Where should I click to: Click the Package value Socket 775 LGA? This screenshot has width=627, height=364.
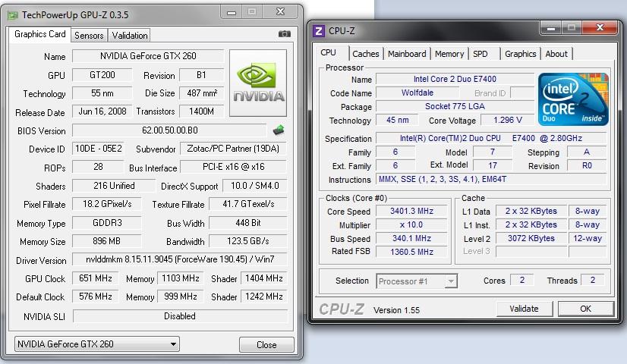(x=455, y=106)
